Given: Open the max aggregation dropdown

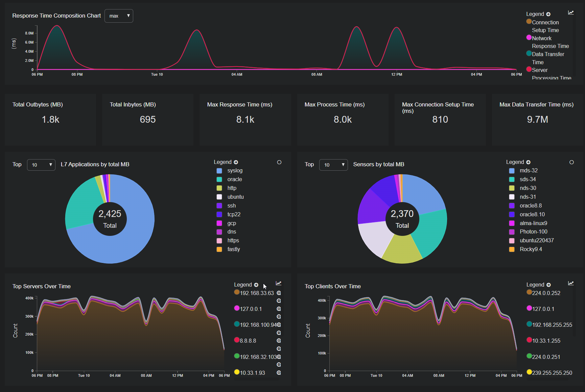Looking at the screenshot, I should pyautogui.click(x=119, y=16).
